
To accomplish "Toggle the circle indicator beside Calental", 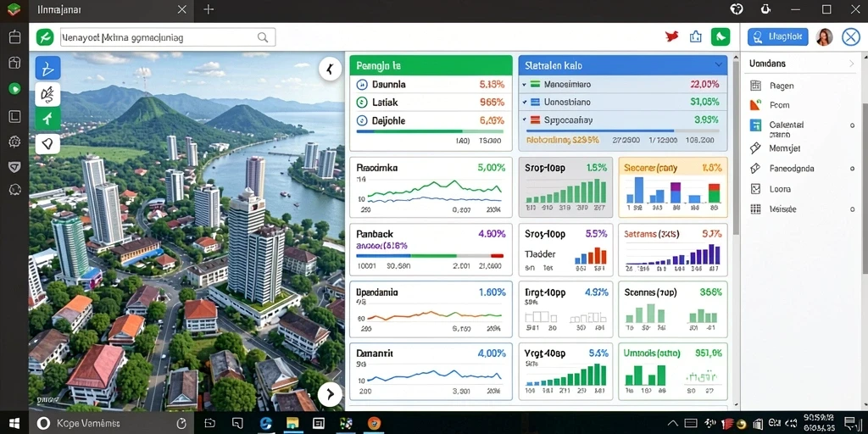I will pyautogui.click(x=852, y=126).
